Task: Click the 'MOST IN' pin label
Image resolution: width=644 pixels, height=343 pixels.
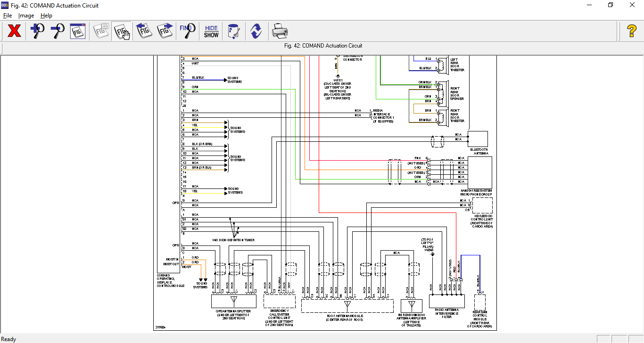Action: (x=173, y=259)
